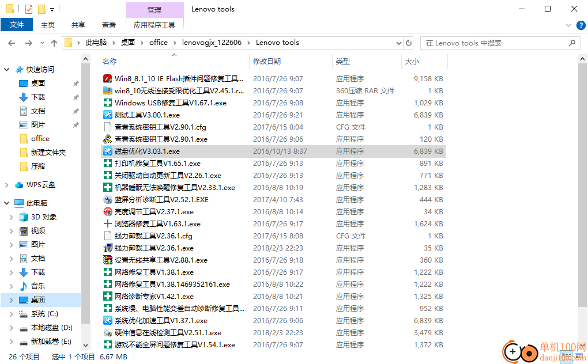Screen dimensions: 588x364
Task: Click the 打印机修复工具V1.65.1.exe icon
Action: 108,163
